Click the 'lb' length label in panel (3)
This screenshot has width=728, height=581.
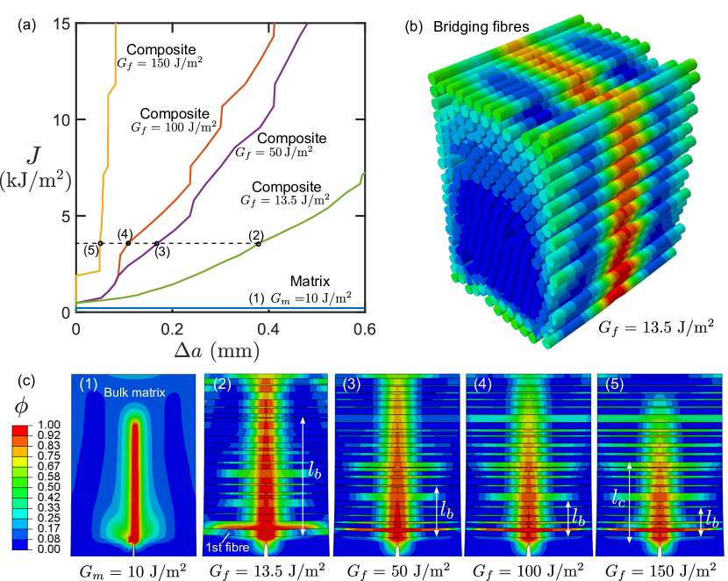(x=446, y=510)
